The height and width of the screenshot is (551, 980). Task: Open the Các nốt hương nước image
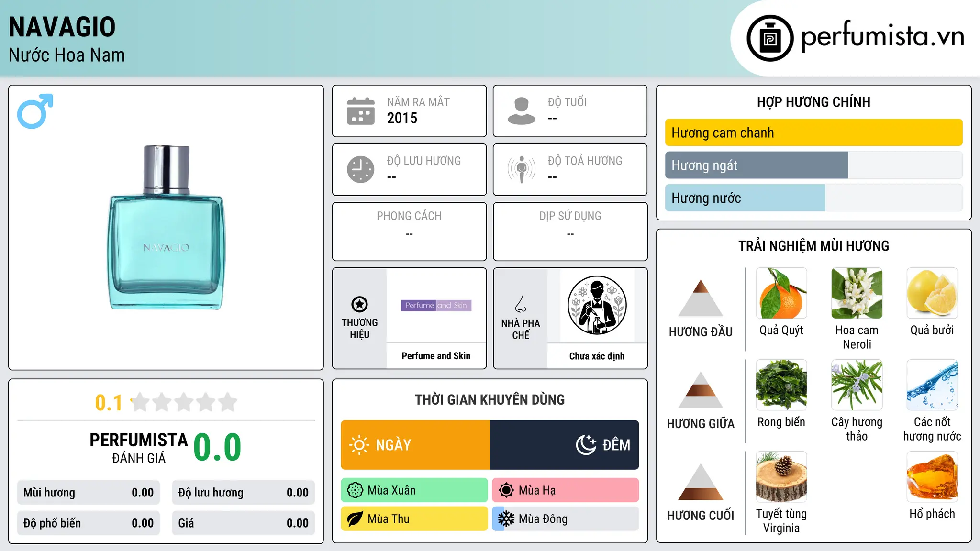(x=932, y=385)
